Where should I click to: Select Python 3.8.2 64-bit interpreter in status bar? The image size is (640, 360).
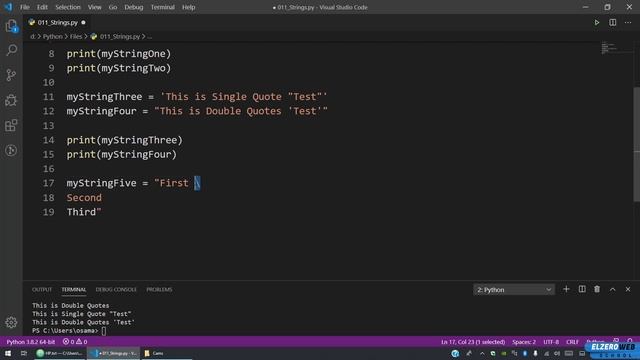[31, 342]
